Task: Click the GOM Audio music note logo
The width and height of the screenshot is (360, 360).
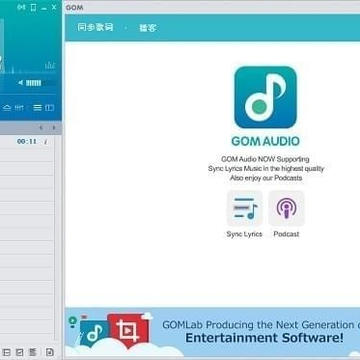Action: point(265,97)
